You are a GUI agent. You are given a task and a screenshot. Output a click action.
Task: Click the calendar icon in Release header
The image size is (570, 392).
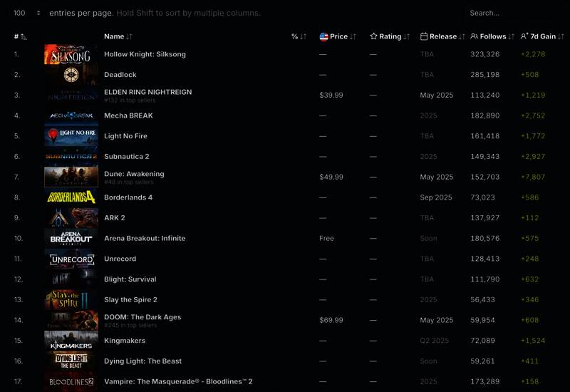click(424, 36)
